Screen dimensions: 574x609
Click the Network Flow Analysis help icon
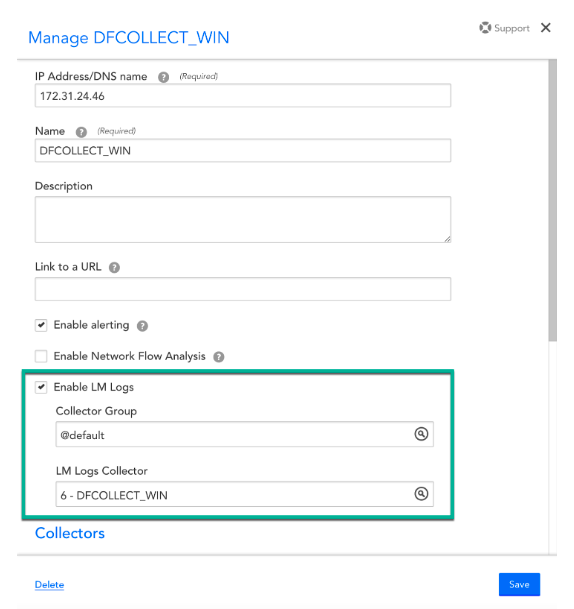(x=219, y=357)
